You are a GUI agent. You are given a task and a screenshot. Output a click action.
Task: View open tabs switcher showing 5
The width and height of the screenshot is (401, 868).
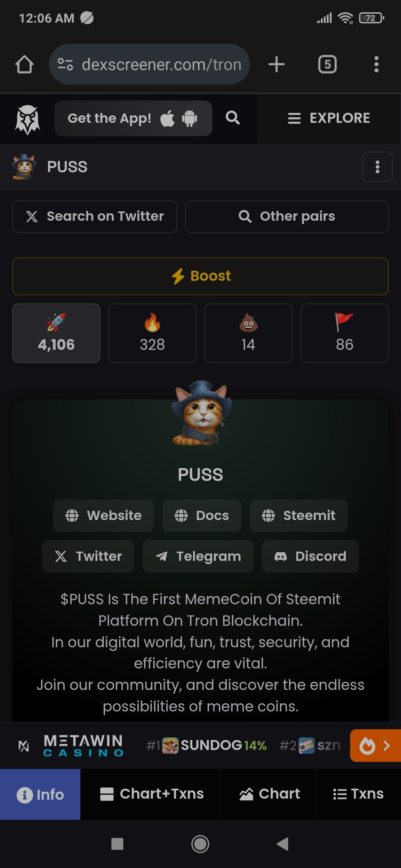coord(327,64)
